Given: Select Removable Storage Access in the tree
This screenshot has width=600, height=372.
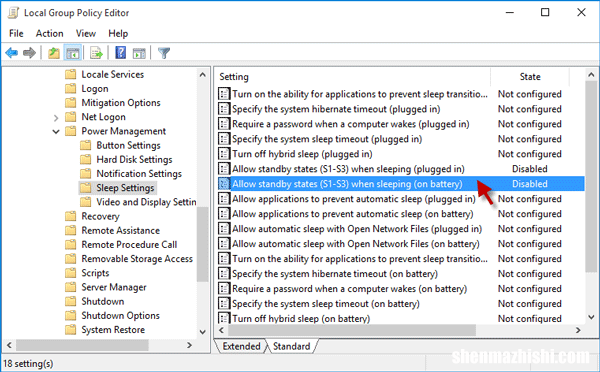Looking at the screenshot, I should tap(137, 259).
